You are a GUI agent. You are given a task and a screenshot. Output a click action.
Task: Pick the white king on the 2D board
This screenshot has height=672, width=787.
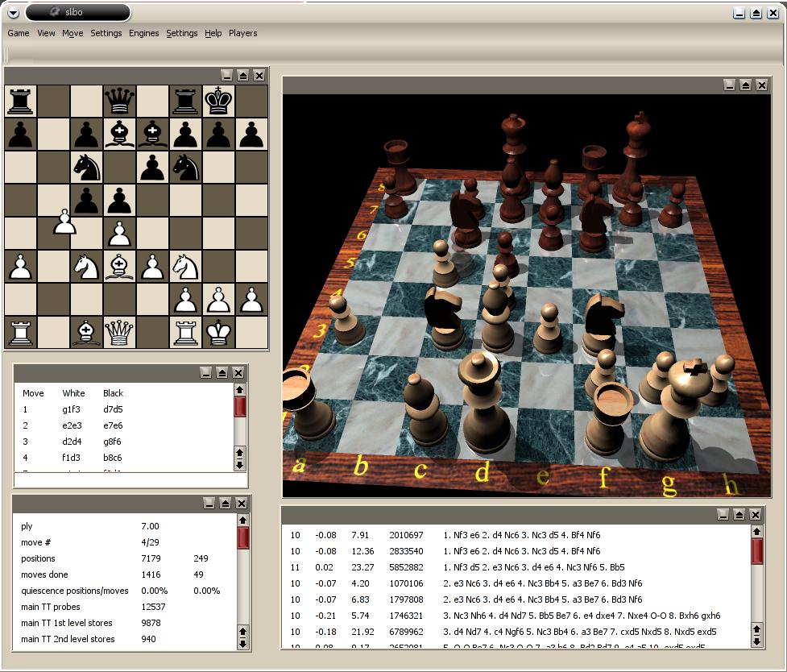[x=218, y=332]
